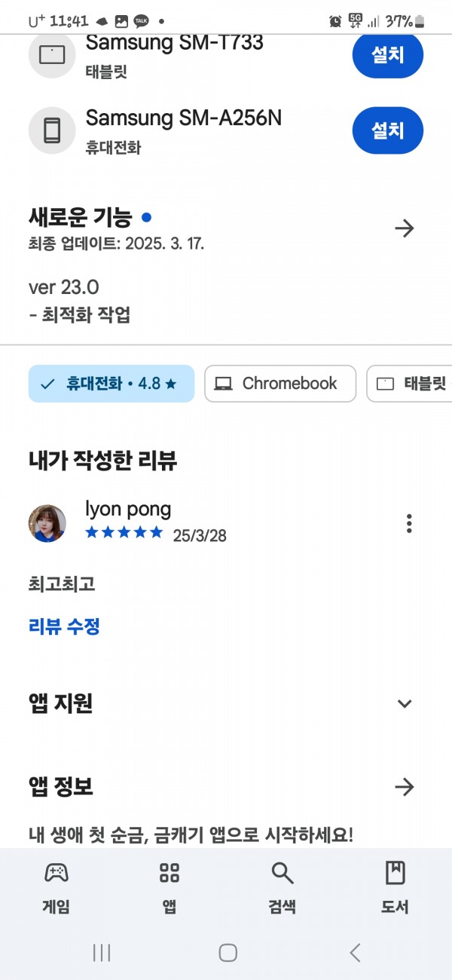The width and height of the screenshot is (452, 980).
Task: Go to the 도서 (Books) tab
Action: [395, 889]
